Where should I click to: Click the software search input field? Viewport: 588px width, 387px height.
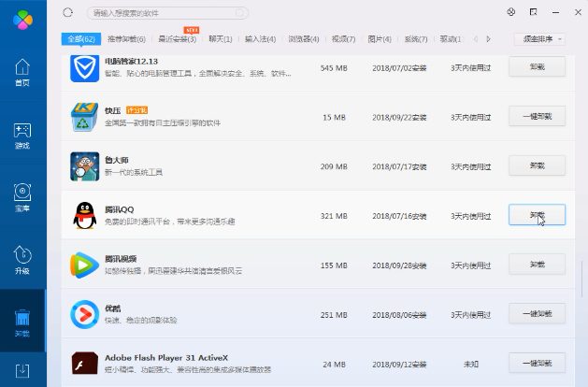point(167,13)
